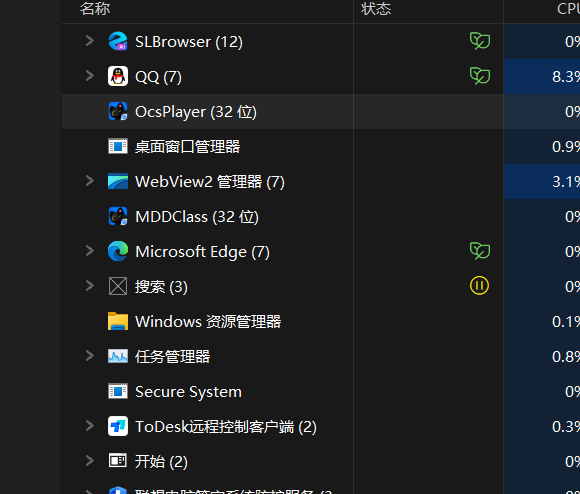This screenshot has height=494, width=580.
Task: Click the WebView2 管理器 icon
Action: click(x=118, y=181)
